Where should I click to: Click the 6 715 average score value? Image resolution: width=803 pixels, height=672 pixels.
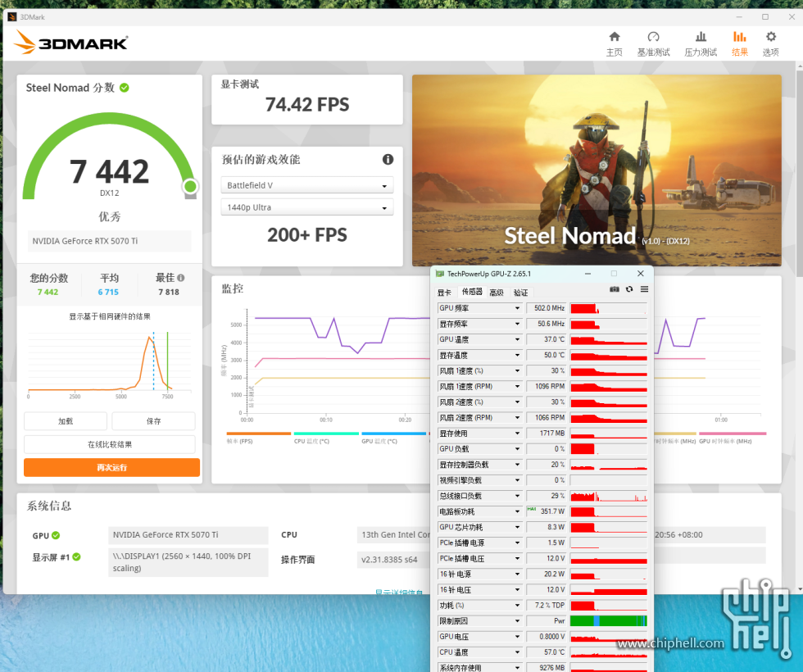[108, 292]
